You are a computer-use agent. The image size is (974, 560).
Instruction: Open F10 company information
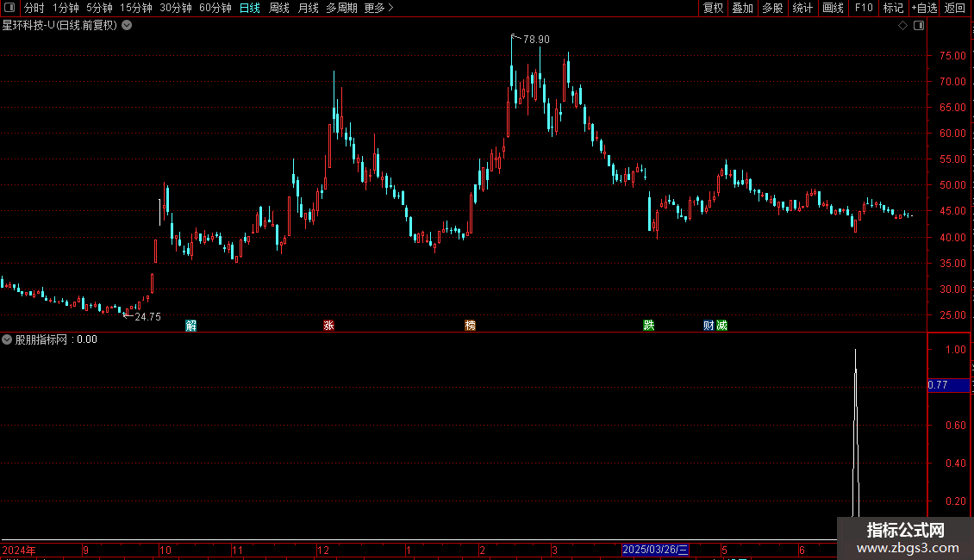[x=864, y=8]
